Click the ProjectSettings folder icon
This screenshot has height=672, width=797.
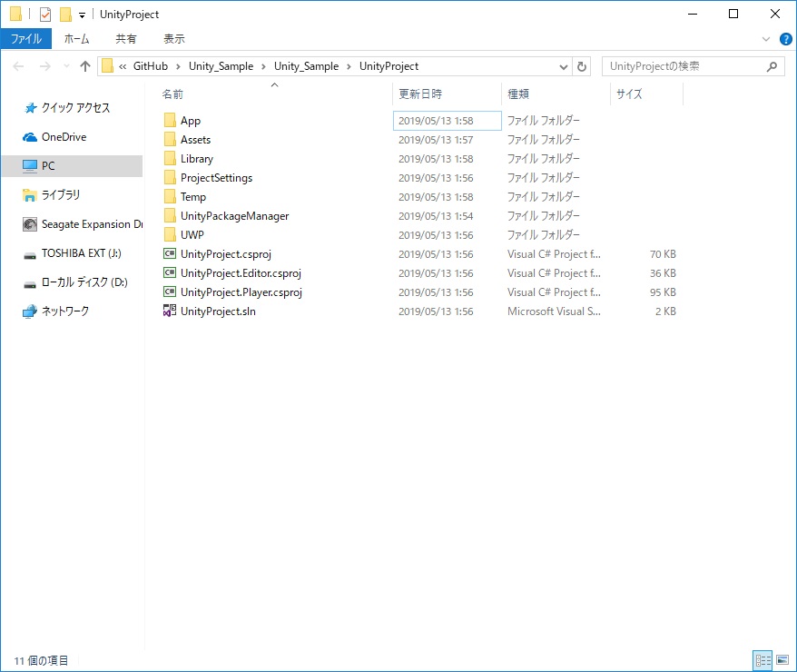(x=170, y=177)
